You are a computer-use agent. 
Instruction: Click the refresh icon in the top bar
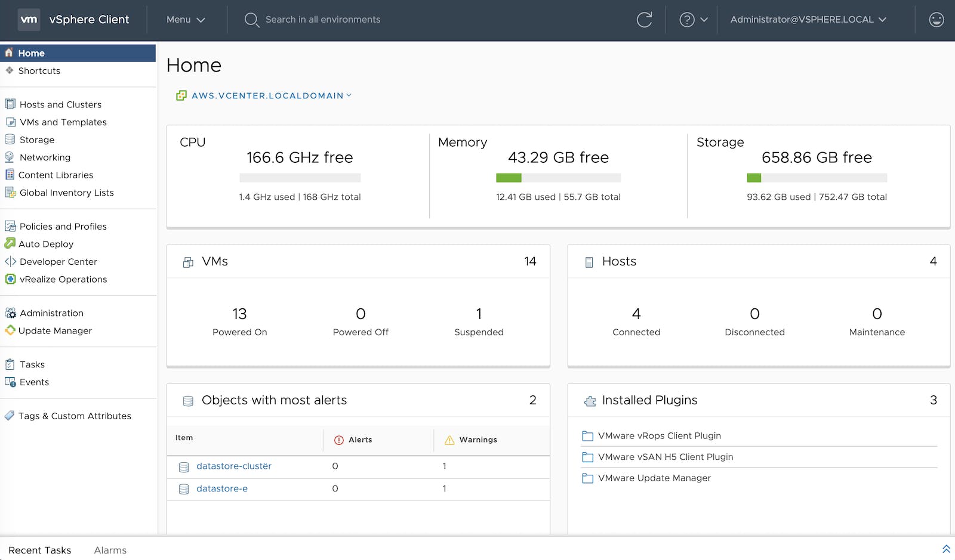click(645, 19)
